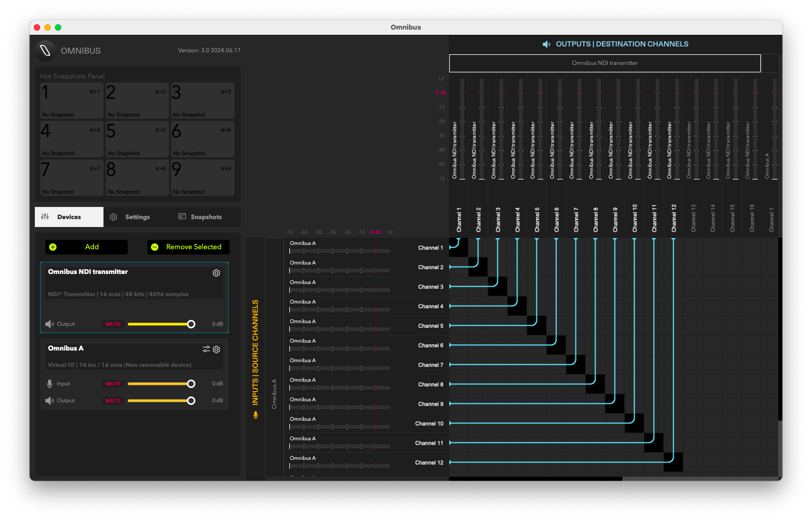Image resolution: width=812 pixels, height=520 pixels.
Task: Switch to the Snapshots tab
Action: (x=206, y=217)
